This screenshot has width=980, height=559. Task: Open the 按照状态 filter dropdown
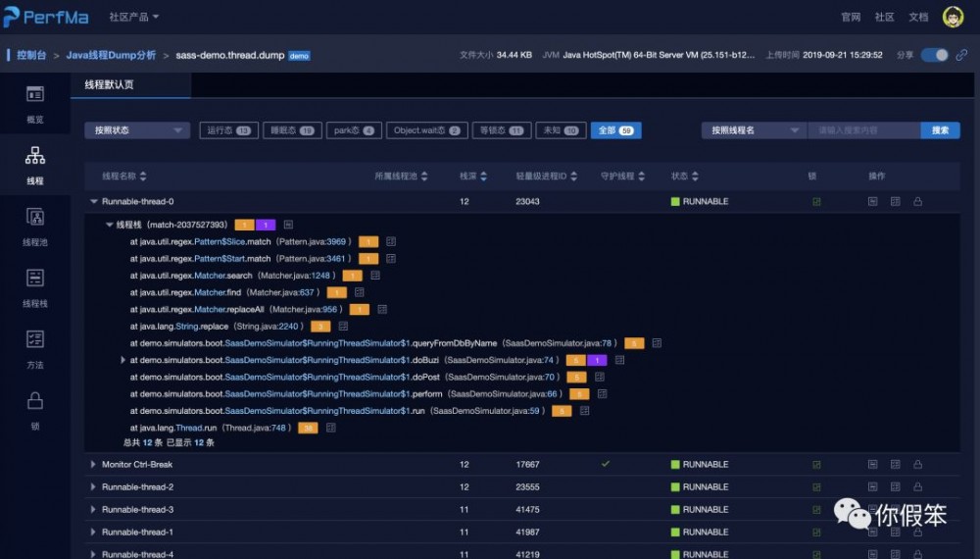pyautogui.click(x=136, y=130)
